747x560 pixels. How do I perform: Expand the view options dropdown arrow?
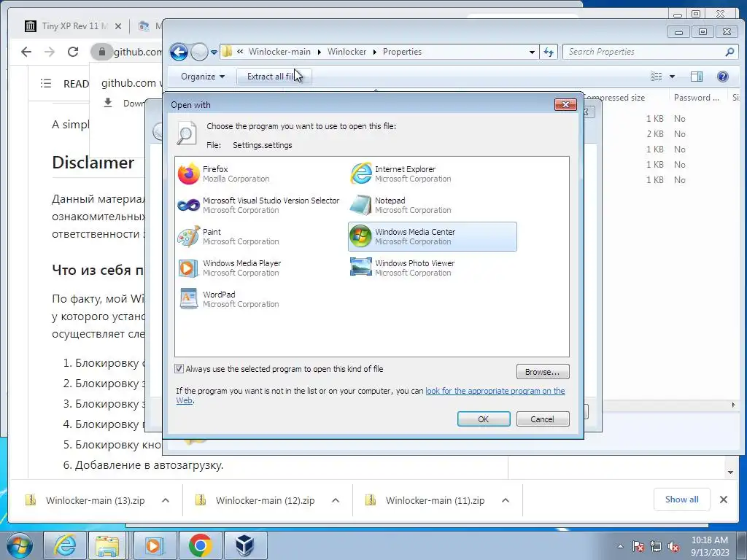pyautogui.click(x=672, y=76)
